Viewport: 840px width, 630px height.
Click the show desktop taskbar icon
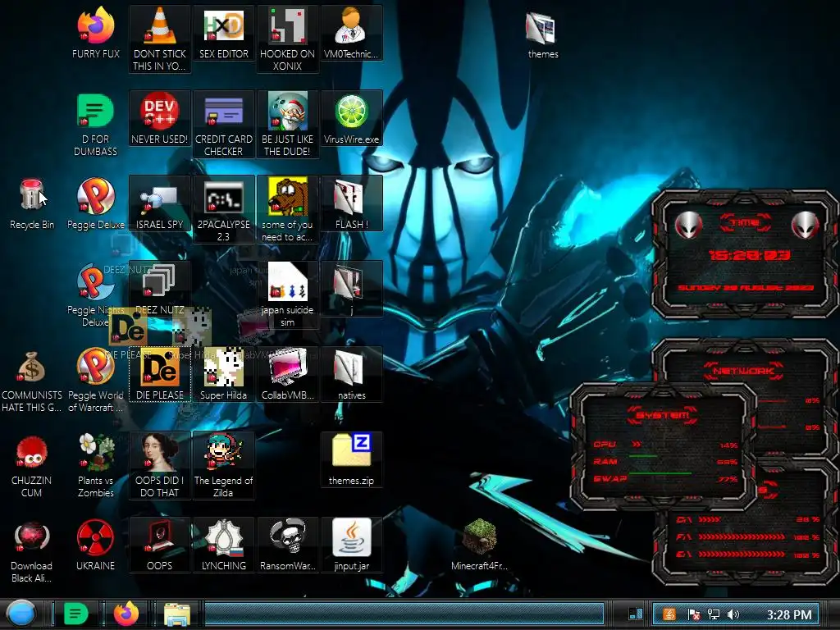pyautogui.click(x=636, y=614)
